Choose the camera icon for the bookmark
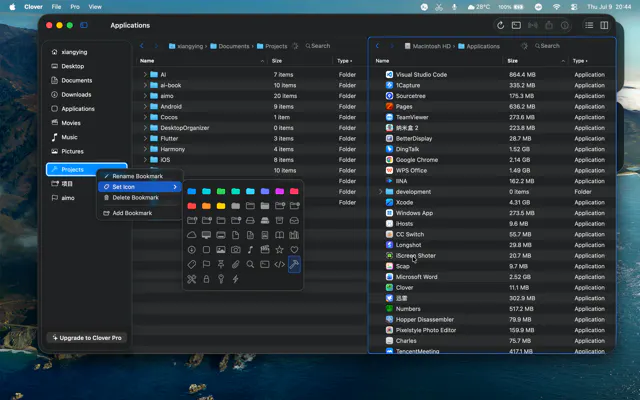640x400 pixels. coord(236,250)
